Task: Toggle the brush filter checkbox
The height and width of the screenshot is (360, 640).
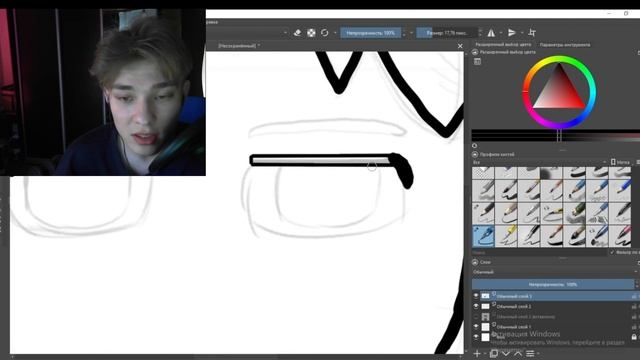Action: click(x=612, y=253)
